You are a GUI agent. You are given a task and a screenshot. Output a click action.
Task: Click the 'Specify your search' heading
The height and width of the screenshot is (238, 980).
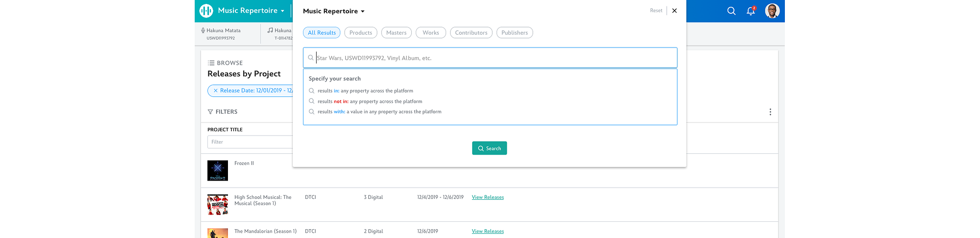point(334,79)
